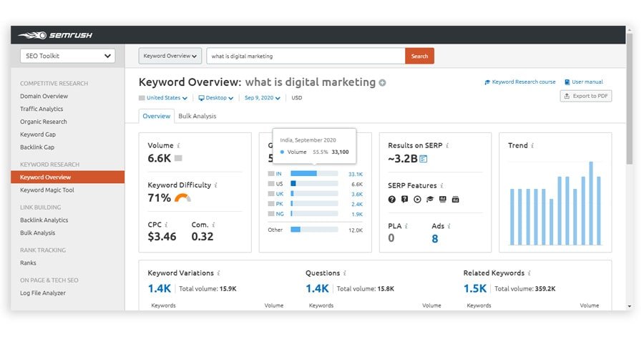The height and width of the screenshot is (342, 644).
Task: Click the last SERP feature icon (bottom ads)
Action: (x=456, y=200)
